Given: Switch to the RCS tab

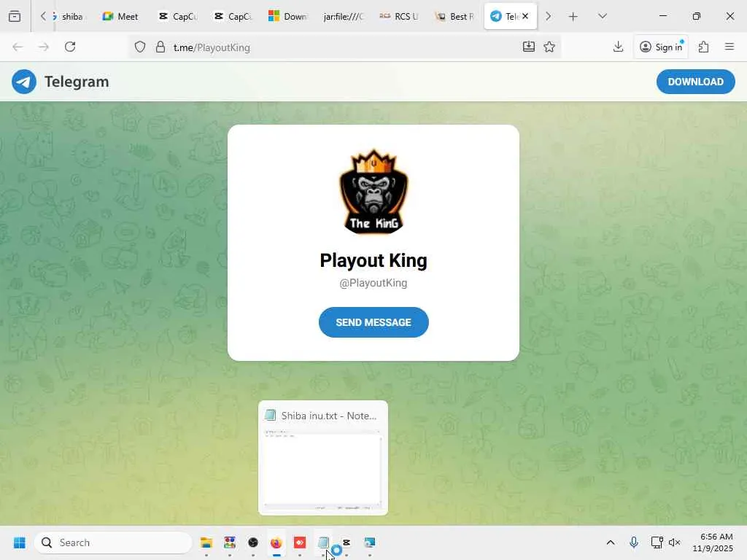Looking at the screenshot, I should tap(399, 16).
